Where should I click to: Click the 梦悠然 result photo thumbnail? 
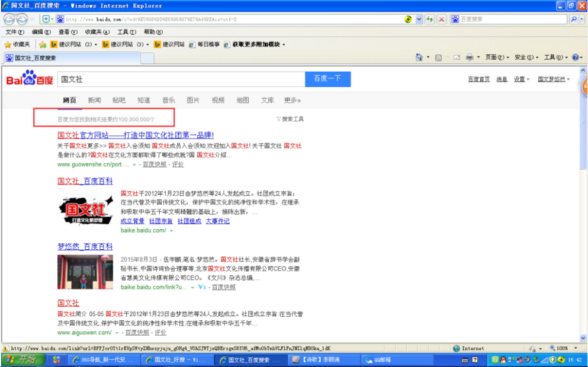pos(85,272)
